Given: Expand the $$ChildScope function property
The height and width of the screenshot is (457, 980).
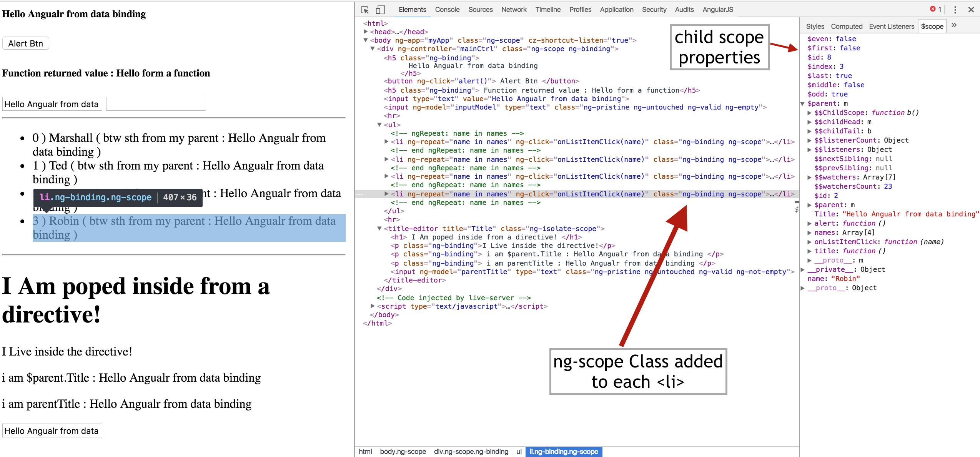Looking at the screenshot, I should click(809, 113).
